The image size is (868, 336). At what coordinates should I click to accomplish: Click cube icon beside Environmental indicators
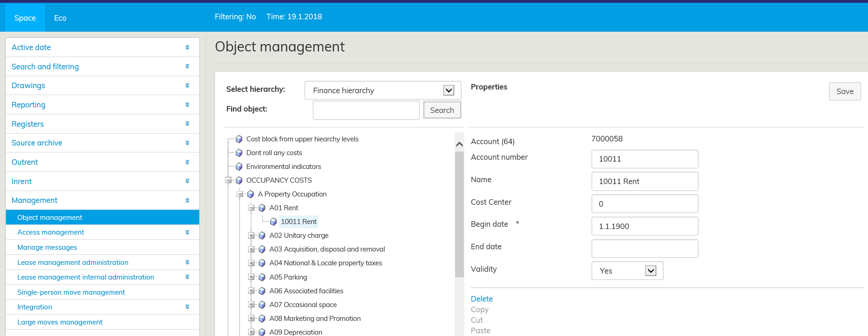coord(239,167)
